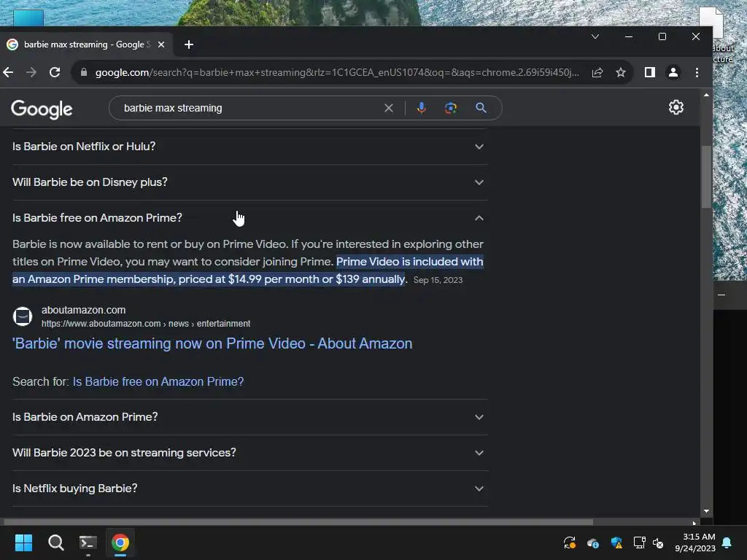Open network display tray icon
Screen dimensions: 747x560
pyautogui.click(x=639, y=542)
